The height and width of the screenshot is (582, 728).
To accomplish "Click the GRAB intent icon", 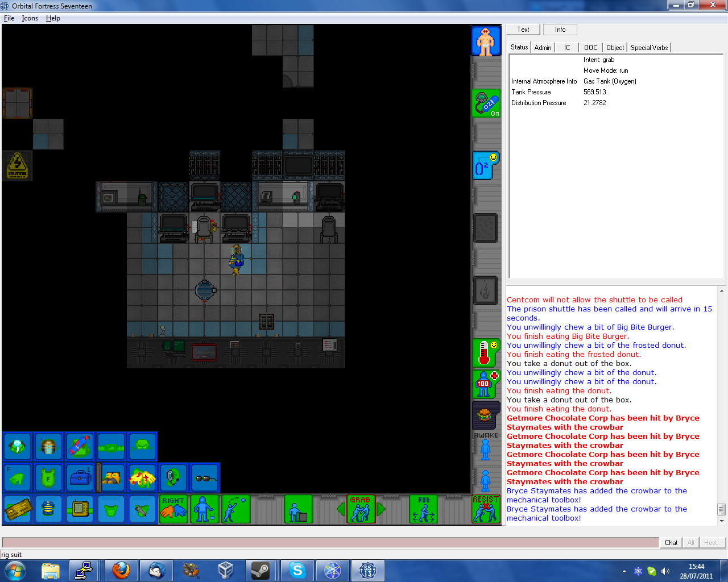I will 361,509.
